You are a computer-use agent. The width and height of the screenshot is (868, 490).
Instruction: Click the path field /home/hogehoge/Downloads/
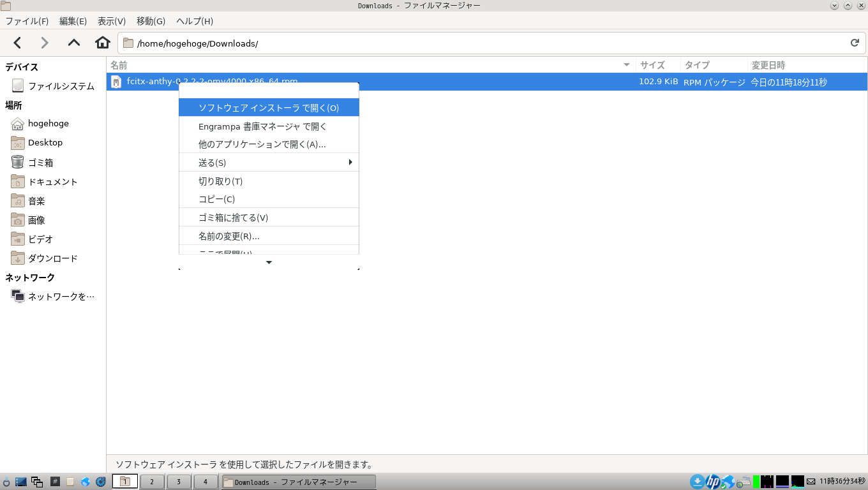pos(491,43)
